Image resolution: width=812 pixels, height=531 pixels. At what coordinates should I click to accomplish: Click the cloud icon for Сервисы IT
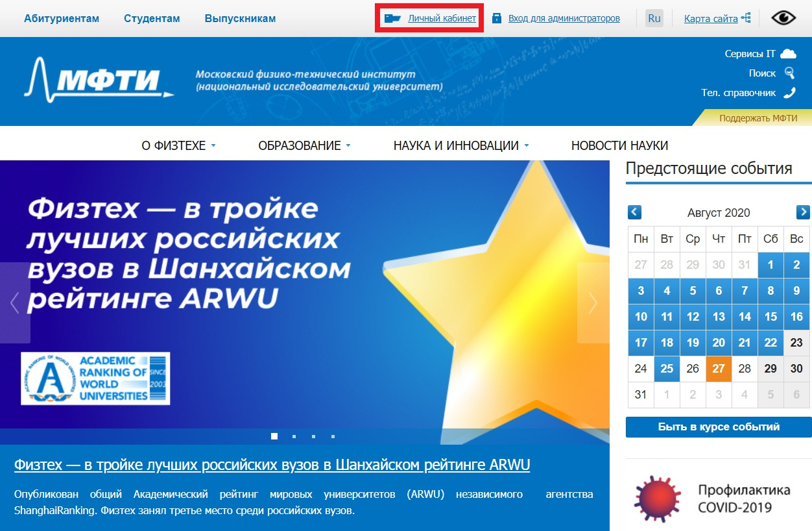click(788, 54)
